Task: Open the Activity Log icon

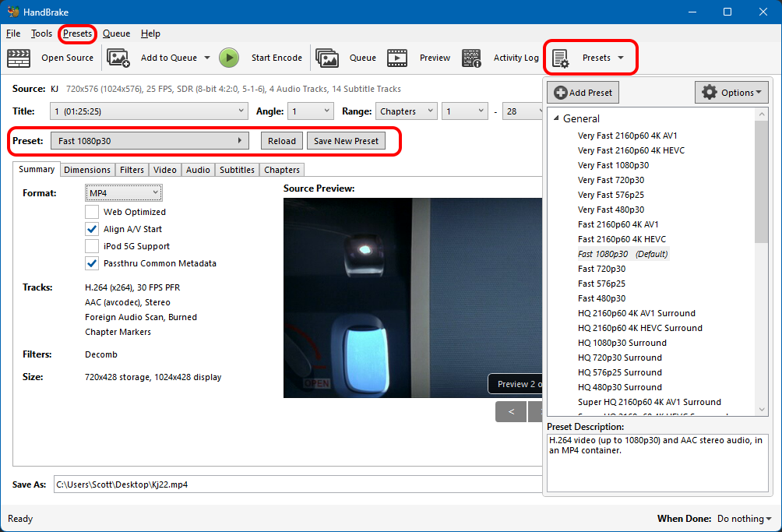Action: pyautogui.click(x=471, y=58)
